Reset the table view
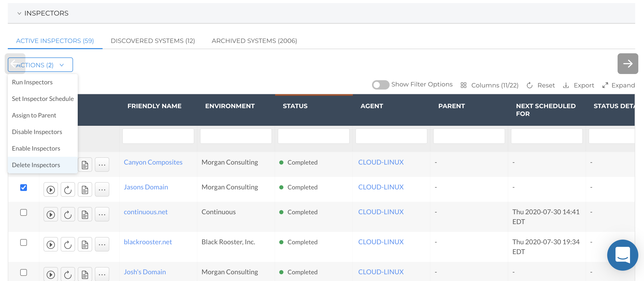The width and height of the screenshot is (644, 281). 541,85
